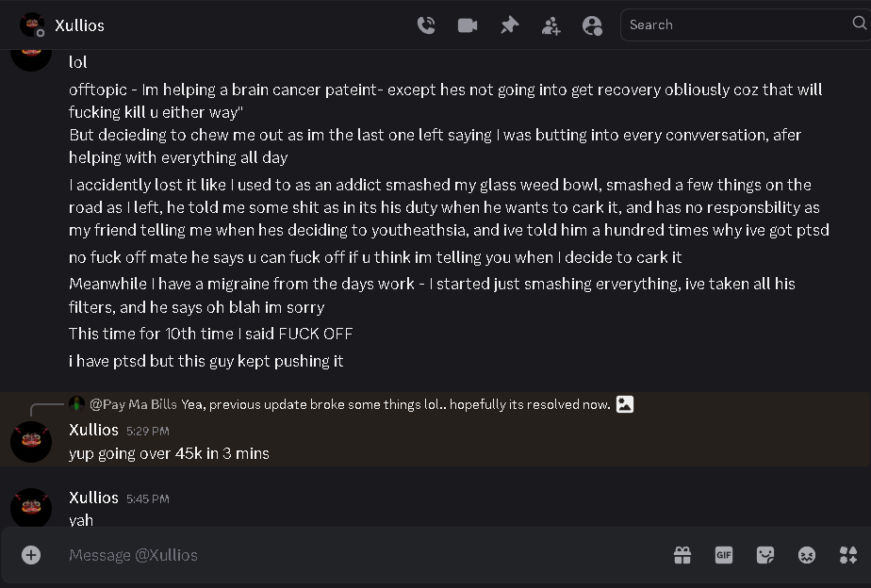
Task: Click the Xullios username at 5:45 PM
Action: [93, 498]
